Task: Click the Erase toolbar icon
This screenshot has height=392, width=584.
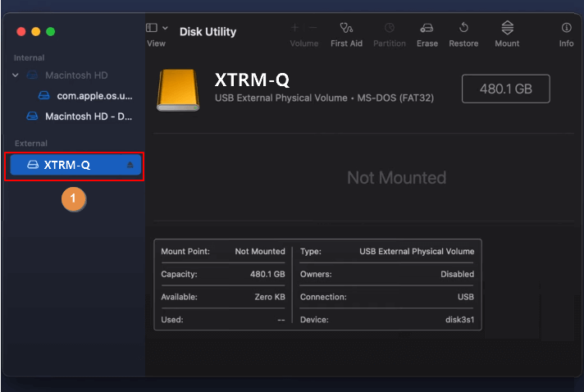Action: pyautogui.click(x=427, y=28)
